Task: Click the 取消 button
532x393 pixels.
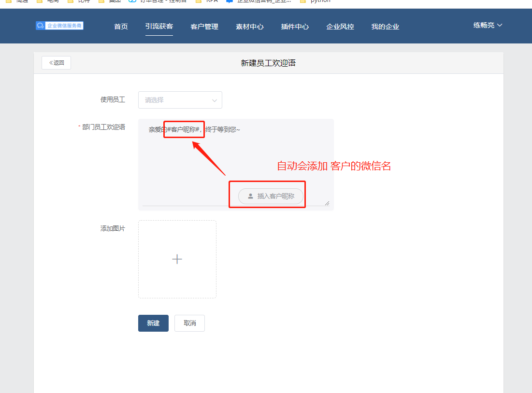Action: tap(190, 323)
